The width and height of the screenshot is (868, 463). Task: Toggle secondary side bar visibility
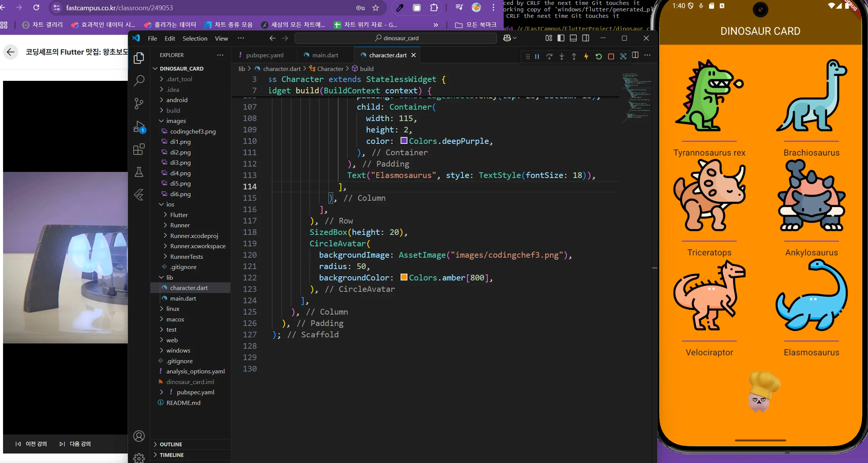tap(586, 38)
